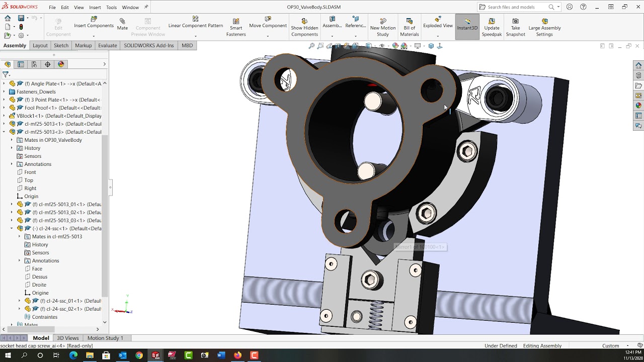Image resolution: width=644 pixels, height=362 pixels.
Task: Open File Explorer pane in task pane
Action: tap(638, 85)
